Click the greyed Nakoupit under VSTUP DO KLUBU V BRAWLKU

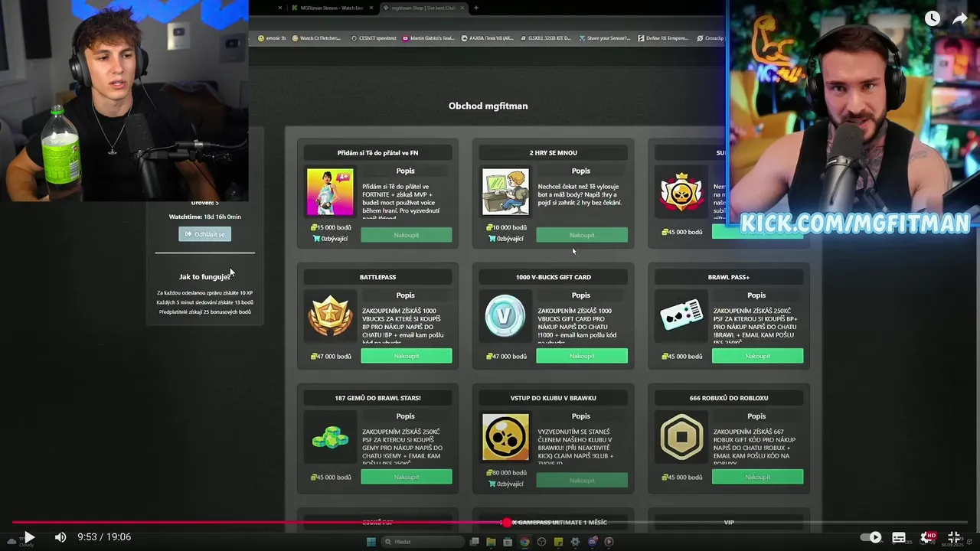(x=582, y=480)
